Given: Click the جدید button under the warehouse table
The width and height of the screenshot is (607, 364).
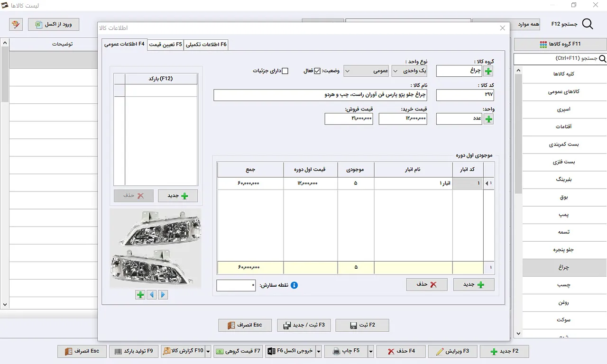Looking at the screenshot, I should 474,284.
